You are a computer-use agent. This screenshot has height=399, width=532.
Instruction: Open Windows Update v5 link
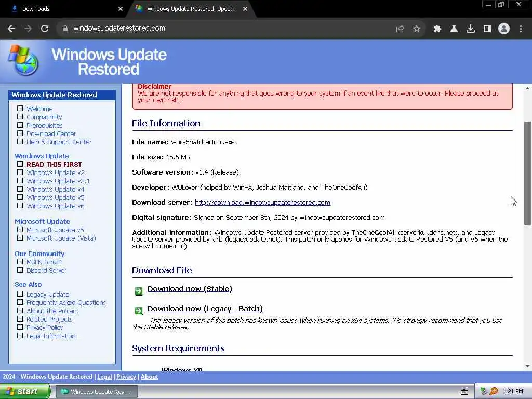(x=55, y=198)
